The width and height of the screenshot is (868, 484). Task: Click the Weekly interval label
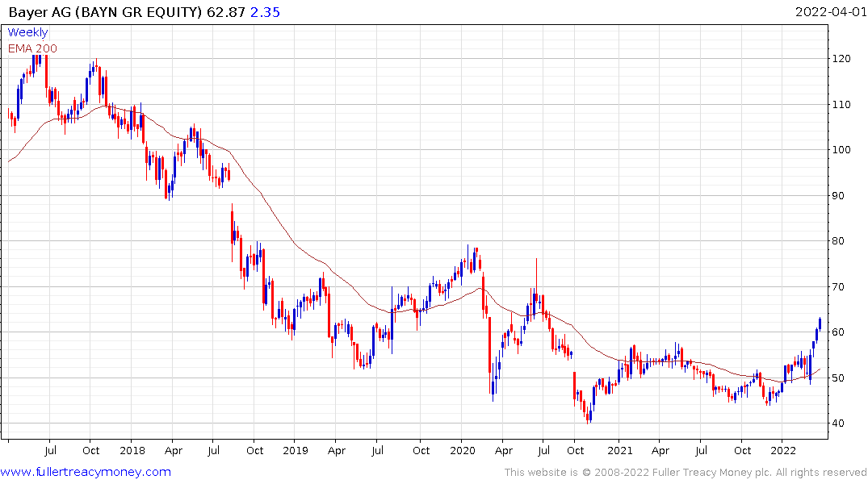[27, 32]
